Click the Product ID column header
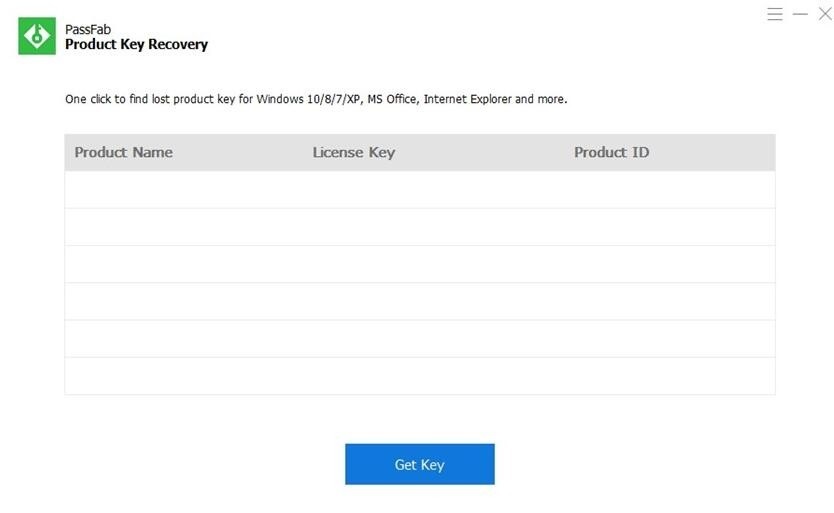The width and height of the screenshot is (834, 513). coord(611,152)
